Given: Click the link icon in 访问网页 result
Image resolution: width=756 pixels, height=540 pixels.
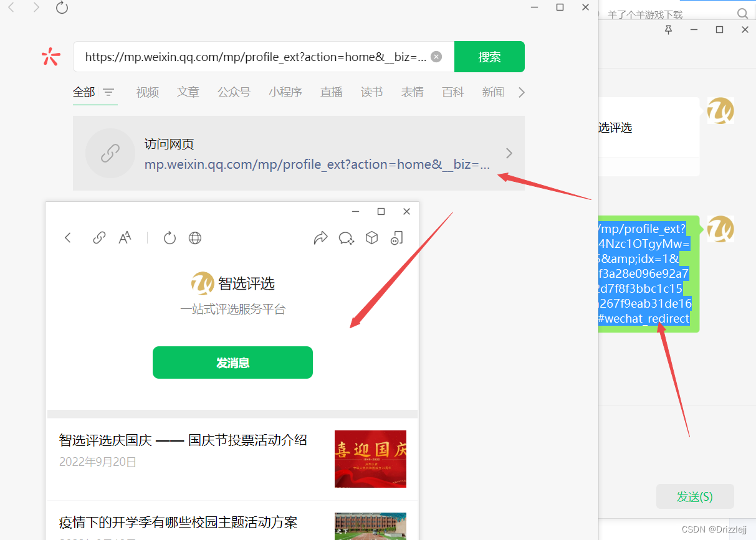Looking at the screenshot, I should [110, 153].
